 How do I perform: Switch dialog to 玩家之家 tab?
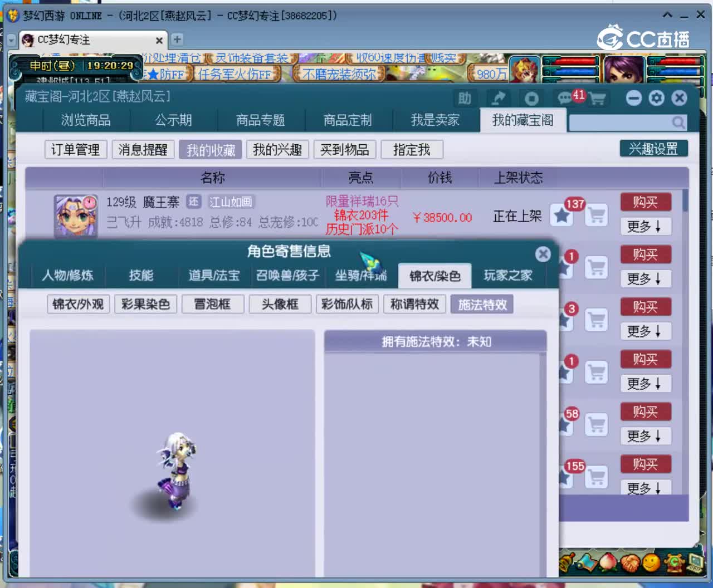[508, 275]
